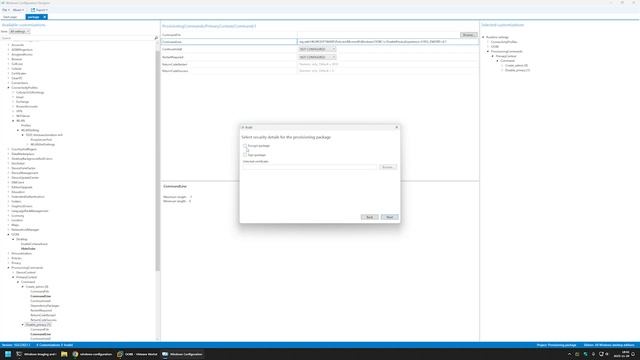Open the File menu

[x=6, y=10]
